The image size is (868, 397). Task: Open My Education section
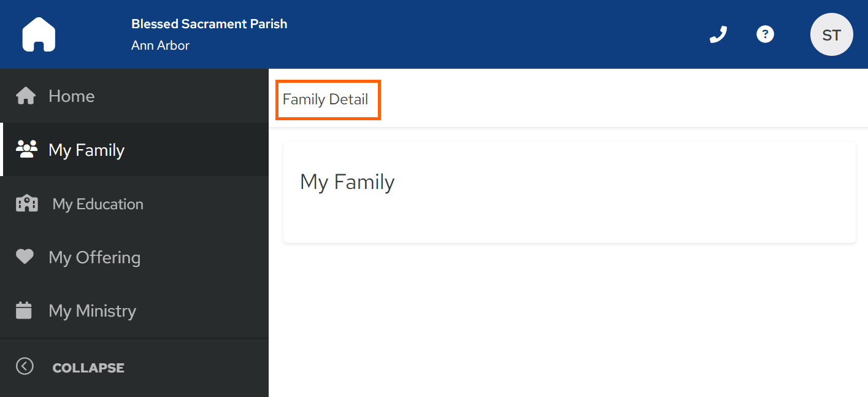[x=134, y=204]
